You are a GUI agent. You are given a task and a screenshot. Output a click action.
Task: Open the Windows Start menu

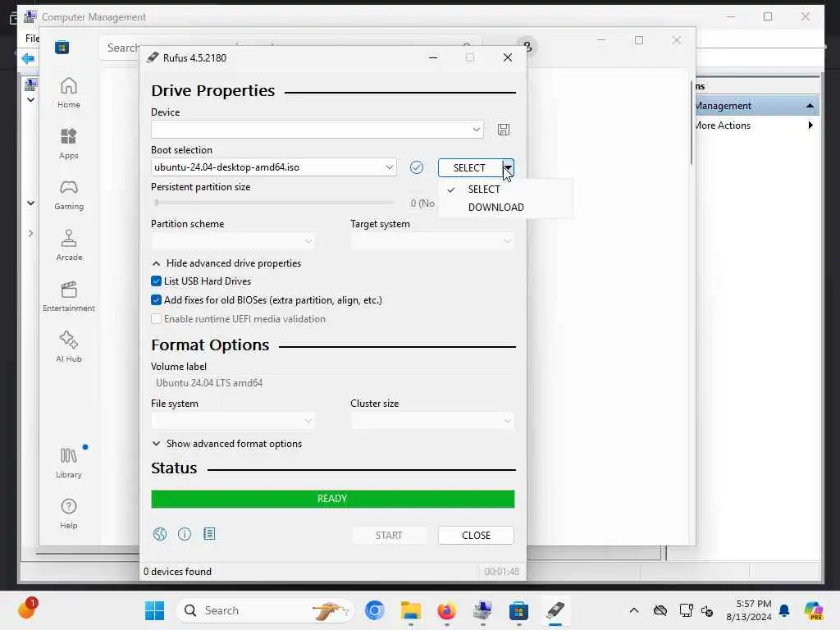click(x=154, y=610)
